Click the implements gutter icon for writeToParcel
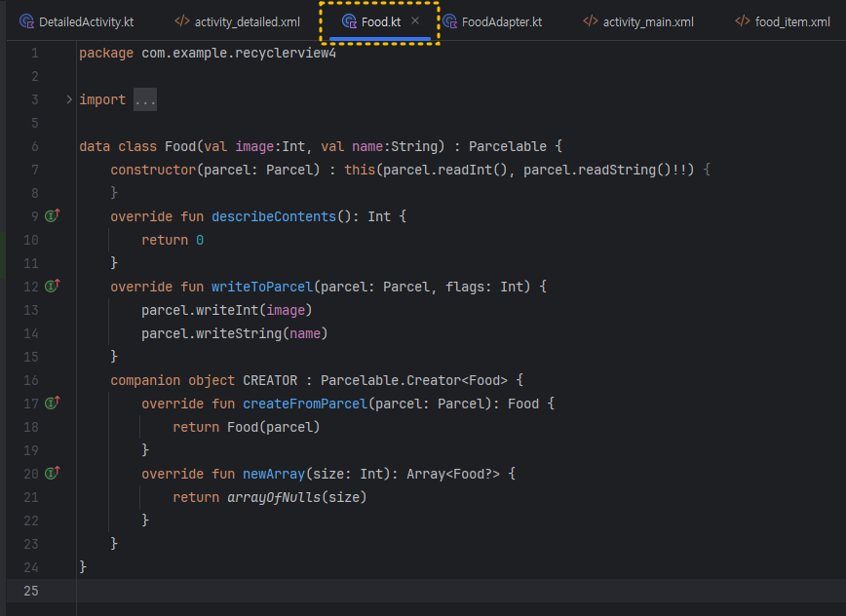 (x=52, y=286)
